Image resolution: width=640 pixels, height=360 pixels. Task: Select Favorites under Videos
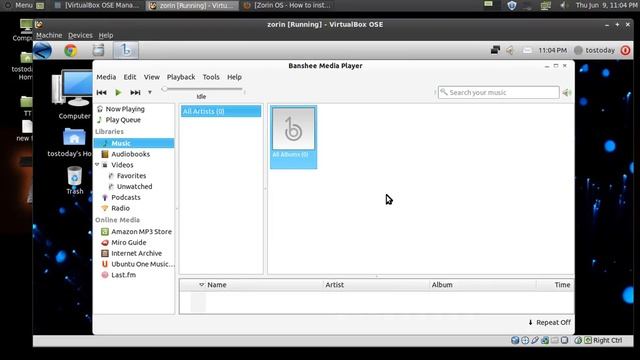coord(131,176)
